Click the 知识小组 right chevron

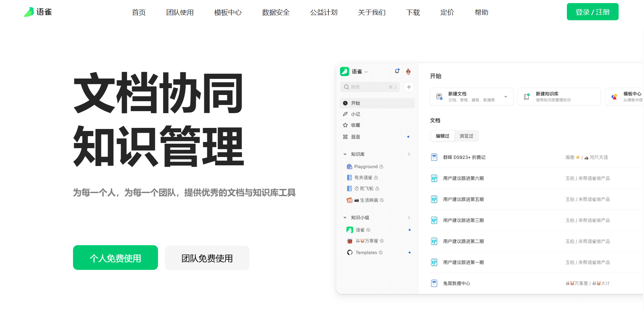pos(409,218)
